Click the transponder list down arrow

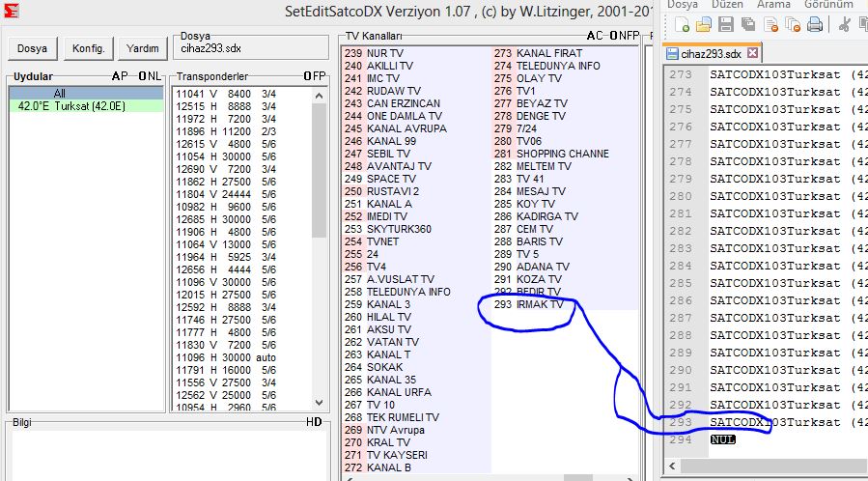319,403
